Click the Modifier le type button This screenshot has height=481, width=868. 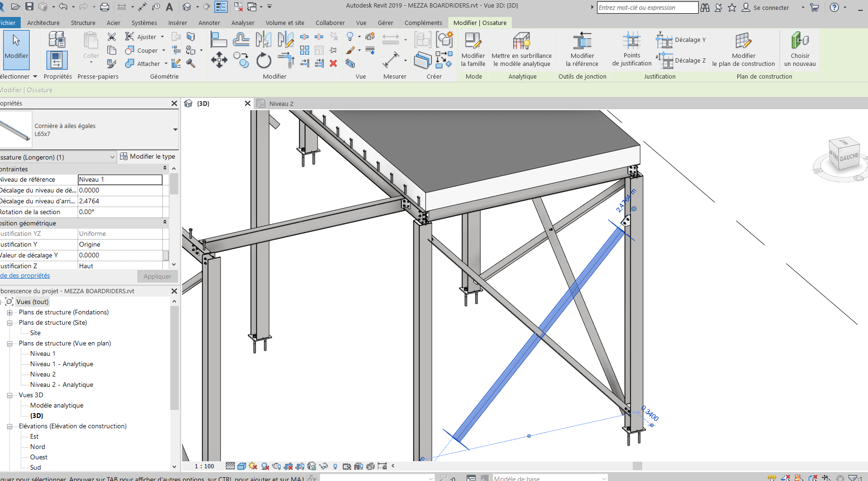[148, 157]
